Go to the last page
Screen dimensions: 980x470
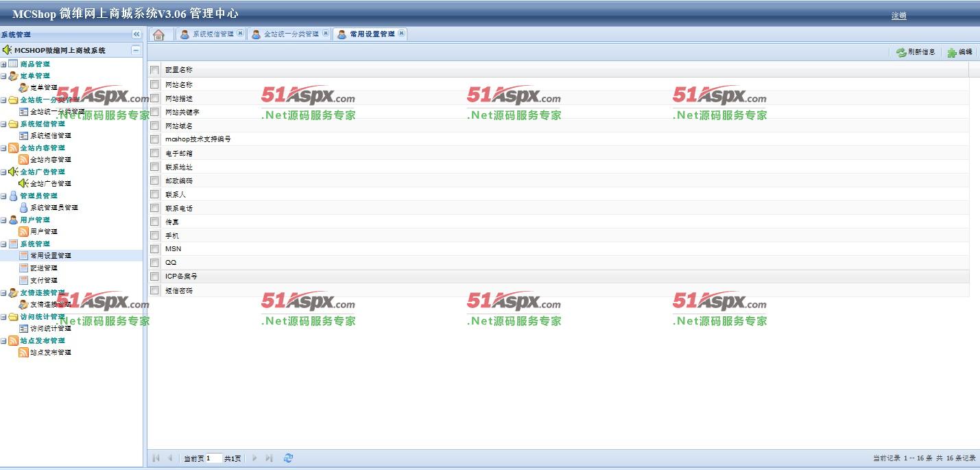coord(269,458)
